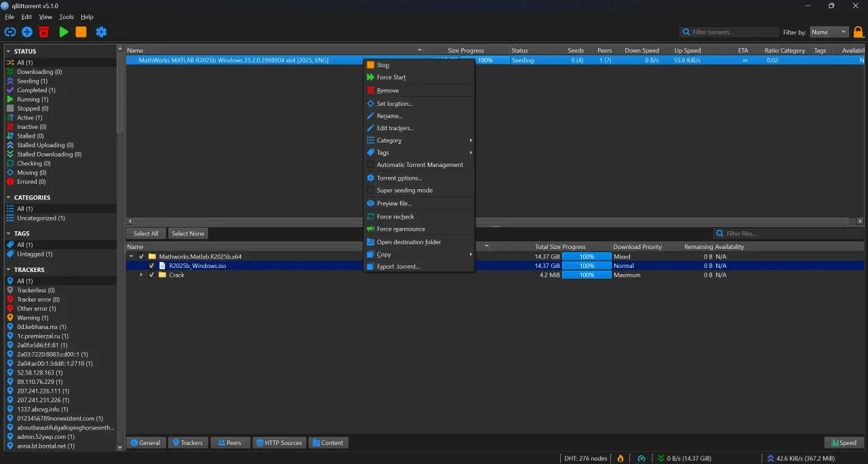868x464 pixels.
Task: Click the Add Torrent File toolbar icon
Action: click(27, 32)
